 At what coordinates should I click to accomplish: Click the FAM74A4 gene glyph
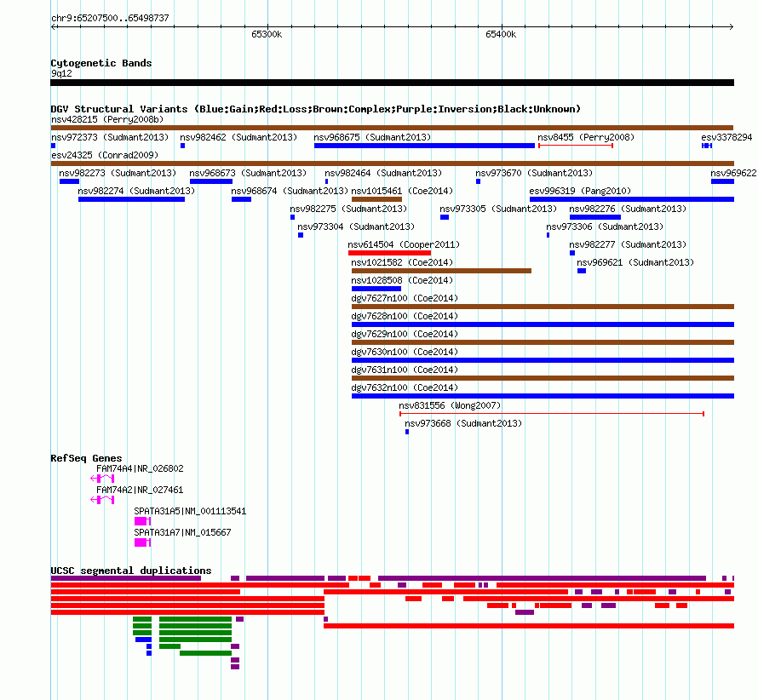point(102,479)
